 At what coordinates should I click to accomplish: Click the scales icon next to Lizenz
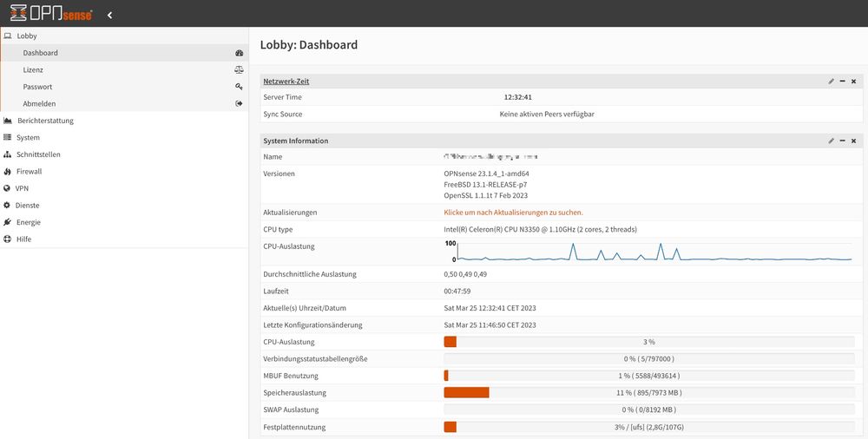click(240, 69)
